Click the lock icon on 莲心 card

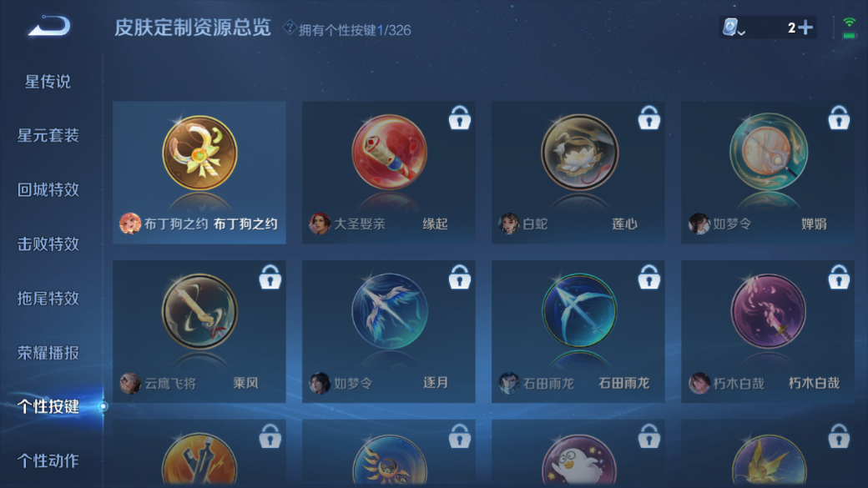pos(648,118)
